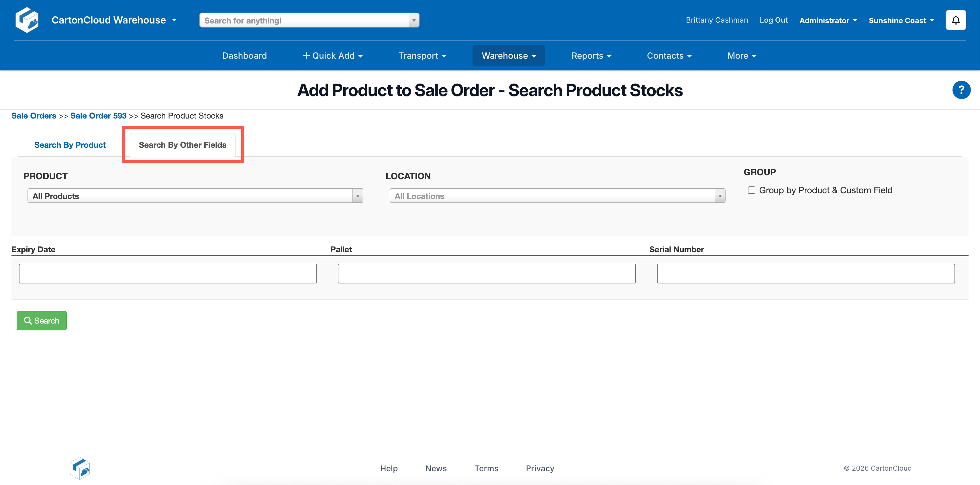Click the blue help question mark icon
The width and height of the screenshot is (980, 485).
click(x=961, y=90)
